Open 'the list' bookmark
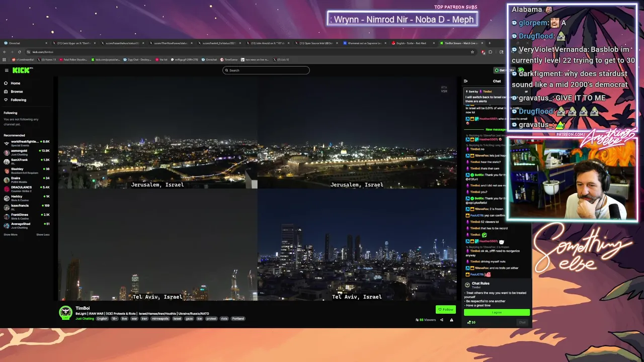The height and width of the screenshot is (362, 644). pyautogui.click(x=162, y=59)
